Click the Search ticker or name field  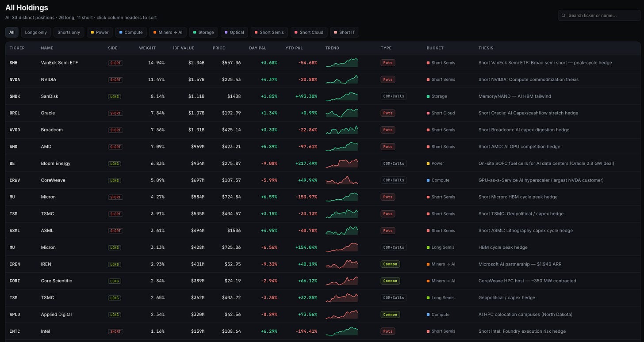click(599, 15)
